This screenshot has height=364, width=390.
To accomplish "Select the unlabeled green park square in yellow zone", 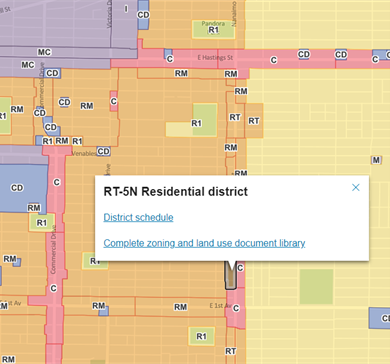I will click(x=316, y=287).
